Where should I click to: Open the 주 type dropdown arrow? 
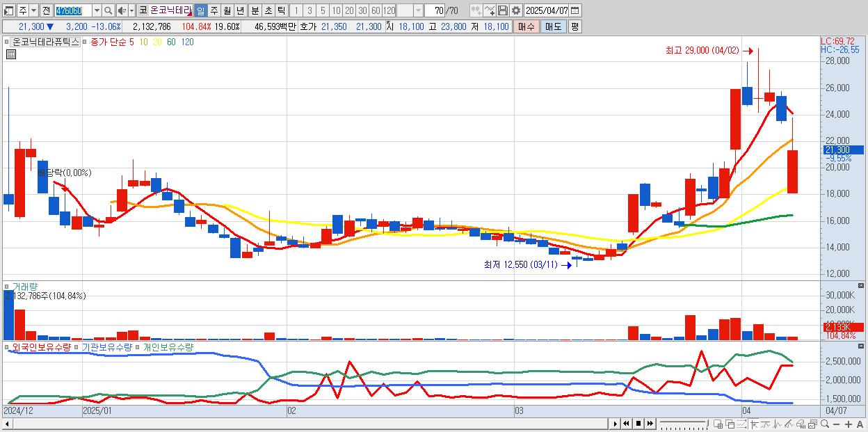click(x=34, y=10)
